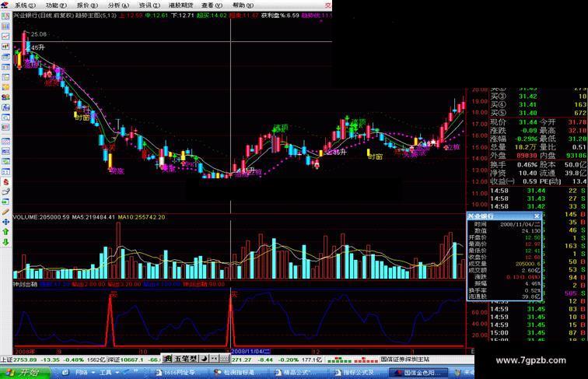
Task: Click the 兴业银行 chart title label
Action: (26, 16)
